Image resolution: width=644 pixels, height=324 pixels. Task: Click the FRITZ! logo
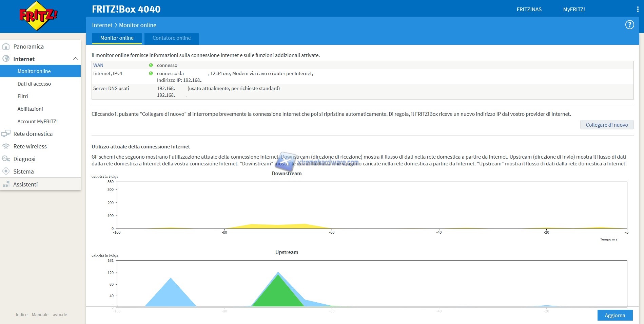[x=38, y=16]
